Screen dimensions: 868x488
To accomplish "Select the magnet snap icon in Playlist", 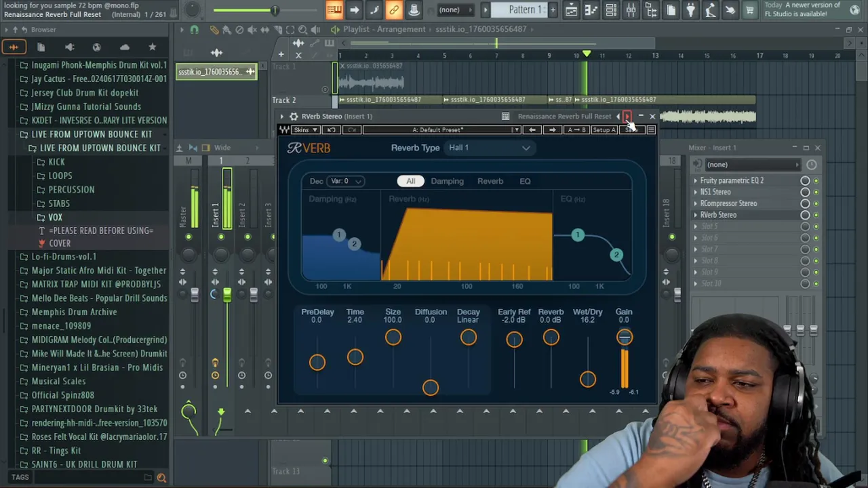I will tap(194, 30).
